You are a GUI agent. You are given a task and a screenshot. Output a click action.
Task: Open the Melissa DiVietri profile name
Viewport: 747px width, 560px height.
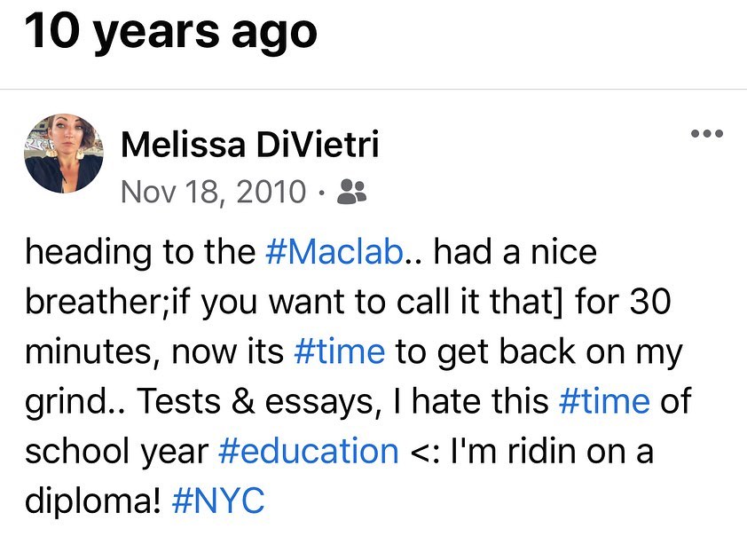pos(249,145)
